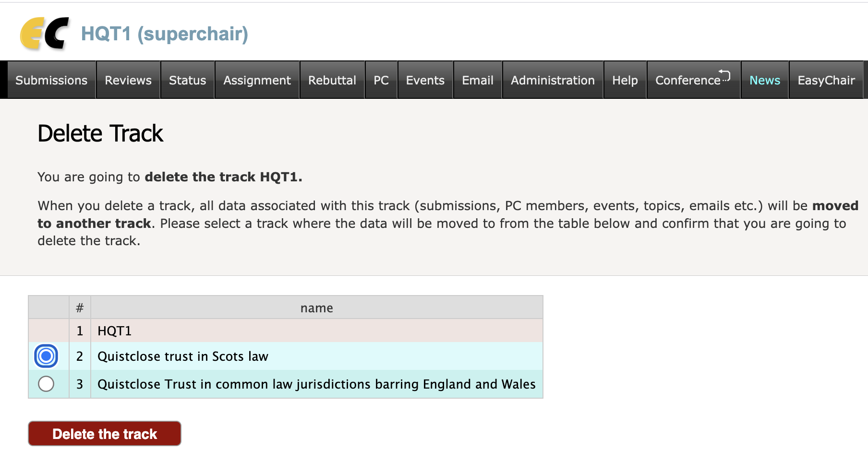Select the Quistclose trust in Scots law radio

click(x=46, y=356)
